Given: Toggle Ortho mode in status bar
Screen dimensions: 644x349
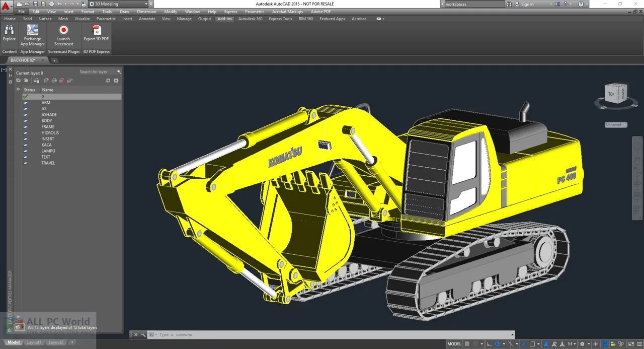Looking at the screenshot, I should click(489, 344).
